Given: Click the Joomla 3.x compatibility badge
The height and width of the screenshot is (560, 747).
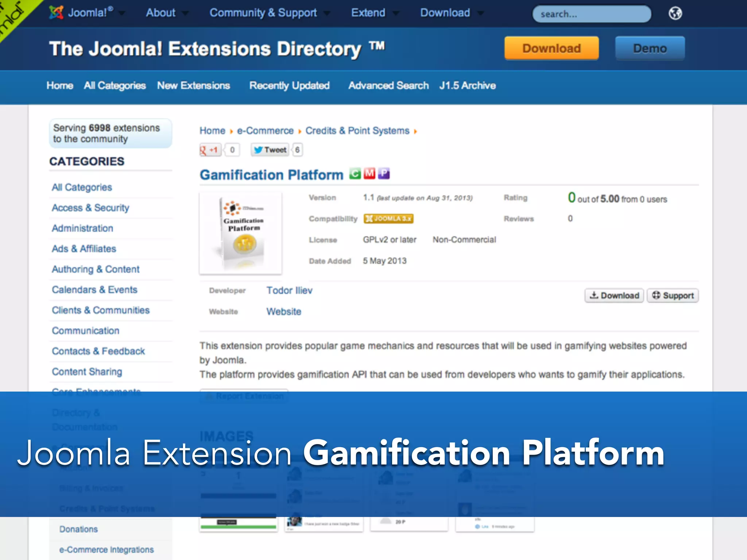Looking at the screenshot, I should [388, 218].
